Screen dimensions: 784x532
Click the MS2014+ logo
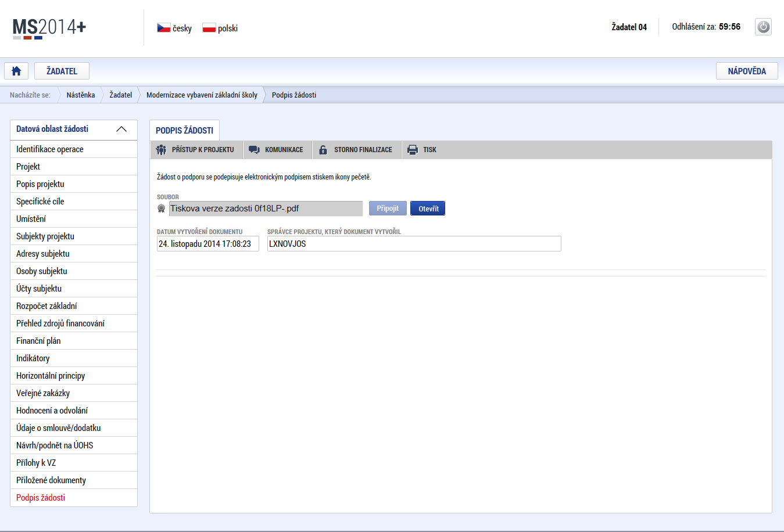(x=49, y=28)
